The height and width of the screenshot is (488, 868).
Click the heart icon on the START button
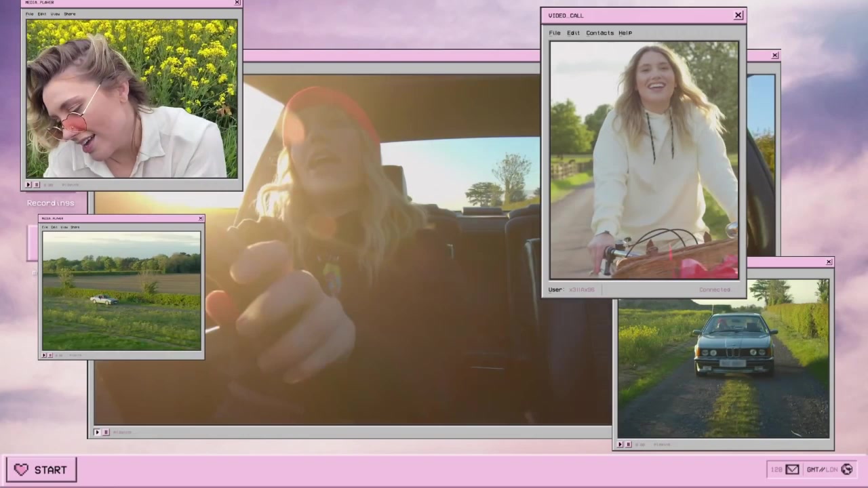22,470
